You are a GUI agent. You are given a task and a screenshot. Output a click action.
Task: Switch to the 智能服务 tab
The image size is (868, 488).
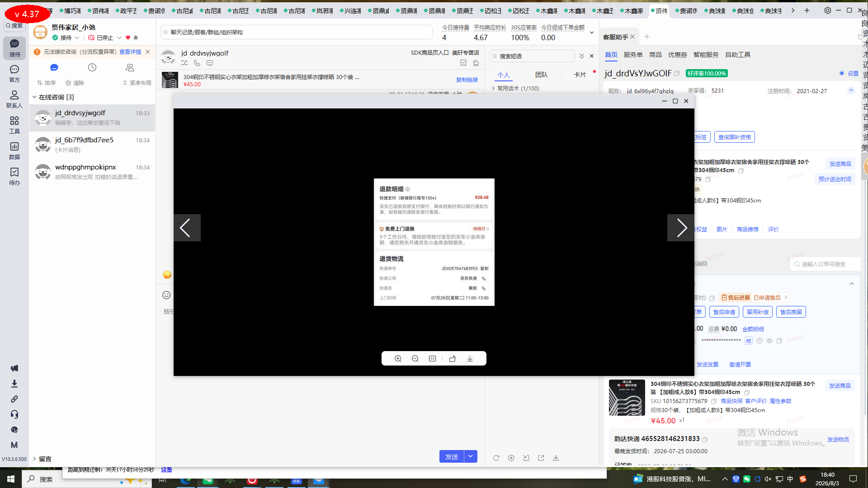[706, 55]
